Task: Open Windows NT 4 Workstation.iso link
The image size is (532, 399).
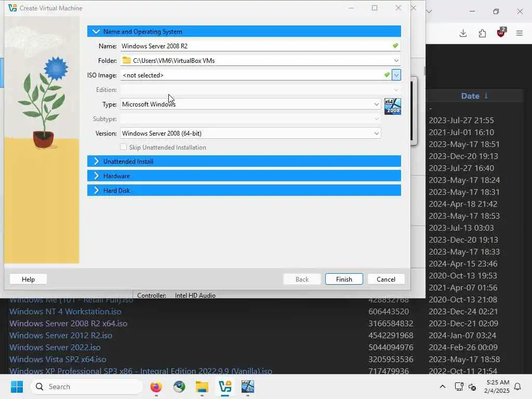Action: [65, 312]
